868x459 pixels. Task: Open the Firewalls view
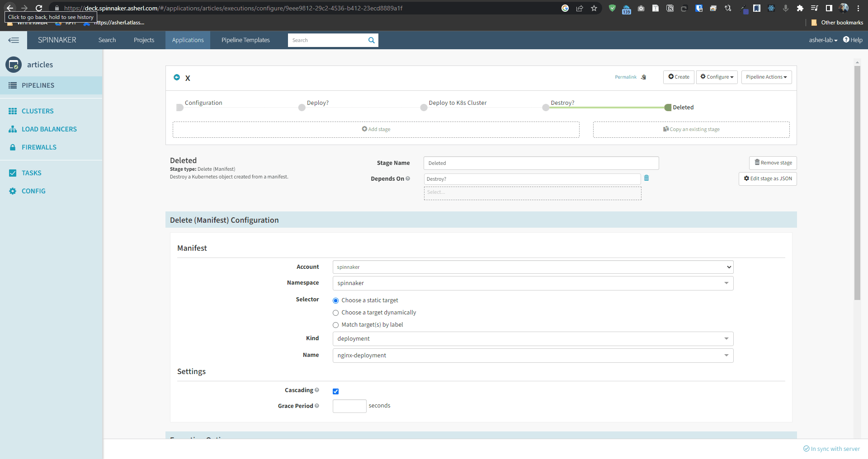39,147
